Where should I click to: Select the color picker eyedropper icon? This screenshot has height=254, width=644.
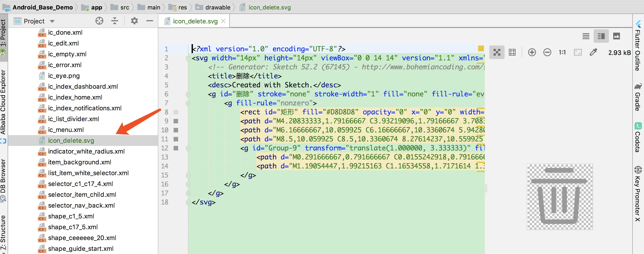pos(593,52)
